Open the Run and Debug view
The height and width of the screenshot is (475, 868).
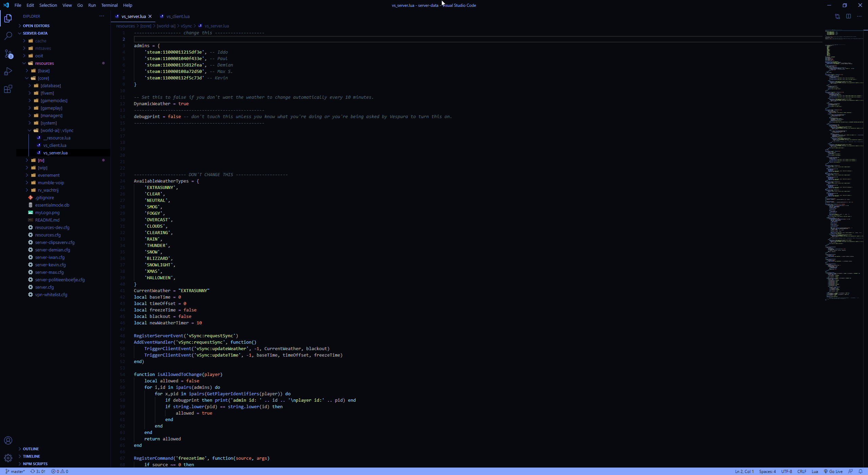point(8,71)
